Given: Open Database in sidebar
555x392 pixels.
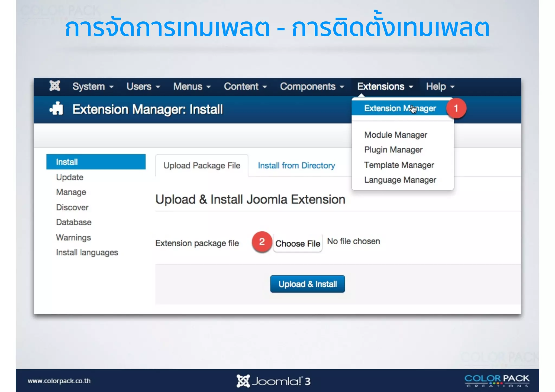Looking at the screenshot, I should coord(74,222).
